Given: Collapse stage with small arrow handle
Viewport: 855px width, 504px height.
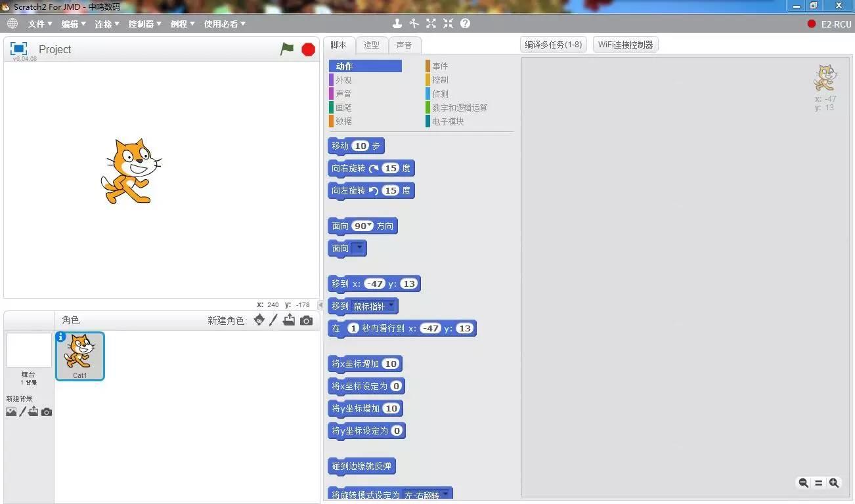Looking at the screenshot, I should pos(320,304).
